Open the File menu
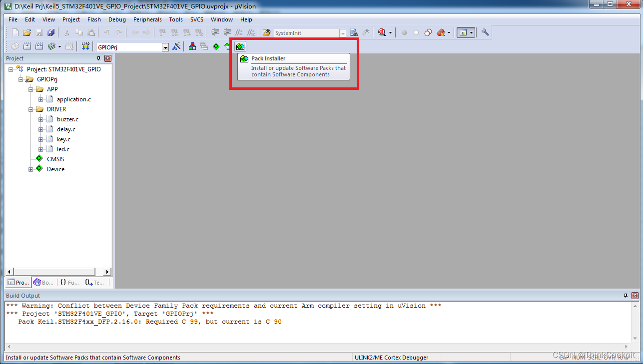Image resolution: width=643 pixels, height=364 pixels. (13, 19)
